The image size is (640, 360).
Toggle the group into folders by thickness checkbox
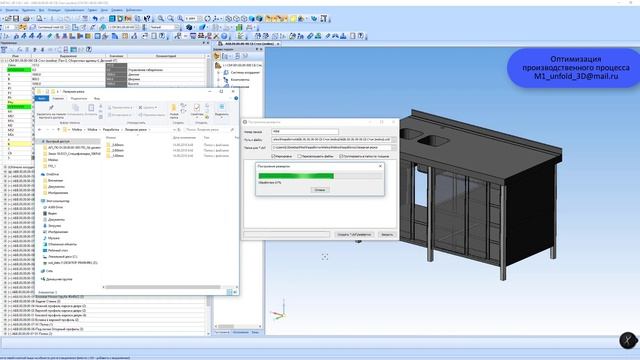coord(341,156)
